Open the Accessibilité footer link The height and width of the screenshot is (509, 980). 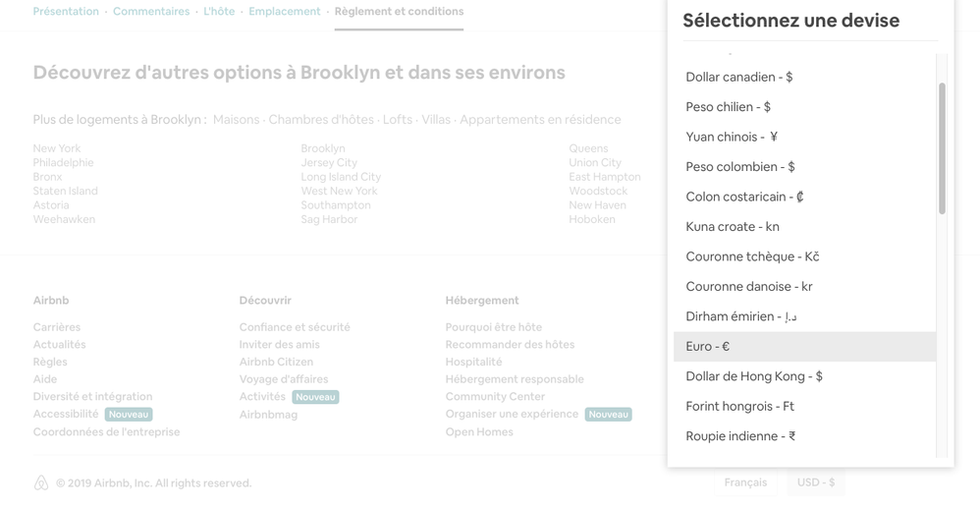click(x=66, y=415)
